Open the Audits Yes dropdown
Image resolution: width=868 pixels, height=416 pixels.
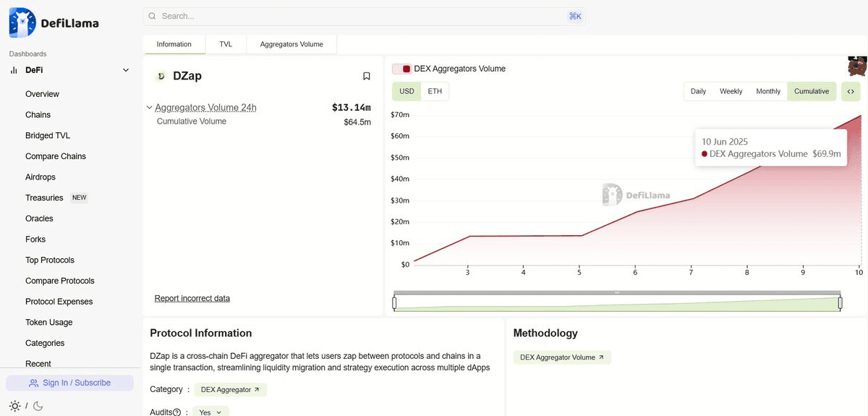pos(210,412)
